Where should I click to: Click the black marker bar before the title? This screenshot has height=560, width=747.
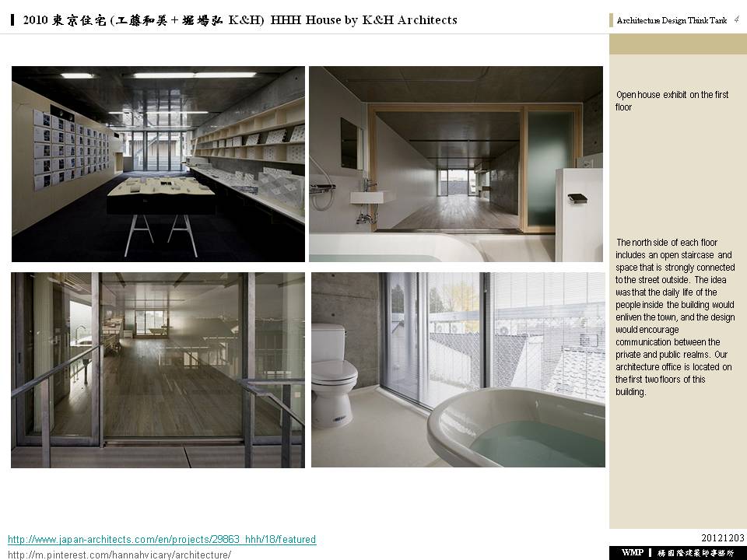(x=13, y=20)
